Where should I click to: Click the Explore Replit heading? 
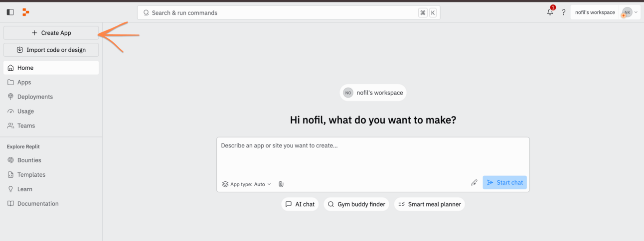click(x=23, y=147)
